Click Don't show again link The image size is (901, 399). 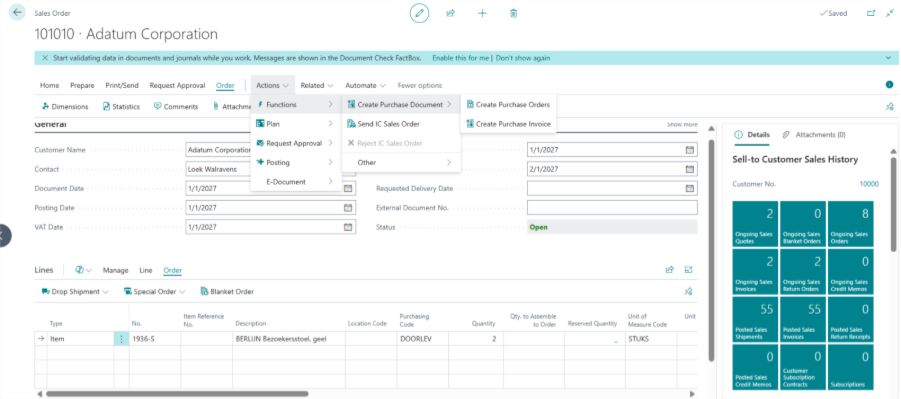click(x=523, y=58)
